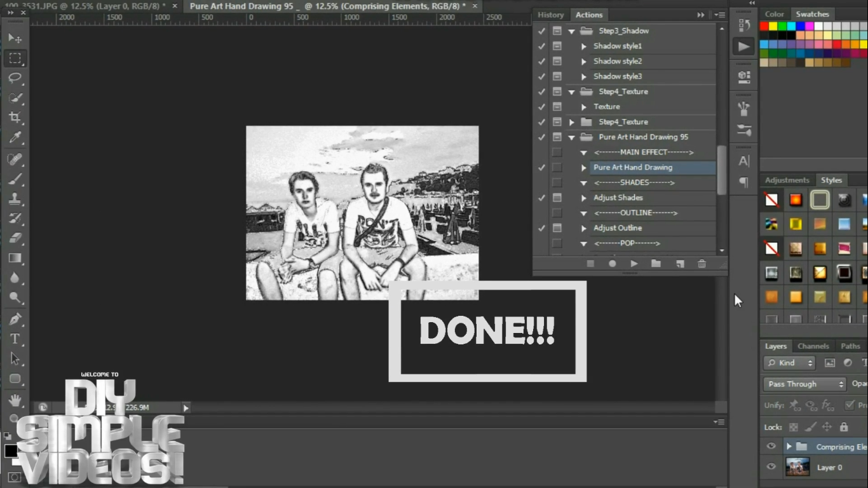Viewport: 868px width, 488px height.
Task: Click the foreground color box
Action: click(11, 451)
